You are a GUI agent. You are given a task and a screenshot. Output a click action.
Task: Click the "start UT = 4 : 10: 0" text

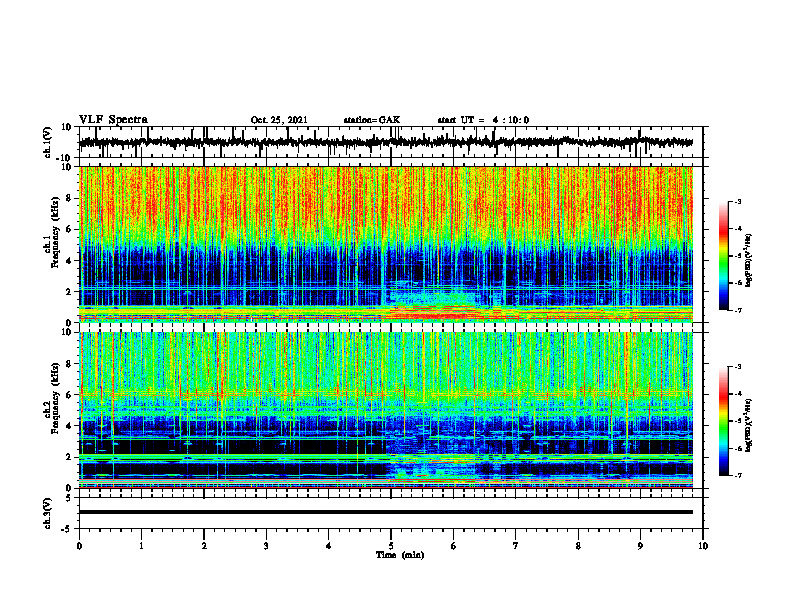(483, 120)
